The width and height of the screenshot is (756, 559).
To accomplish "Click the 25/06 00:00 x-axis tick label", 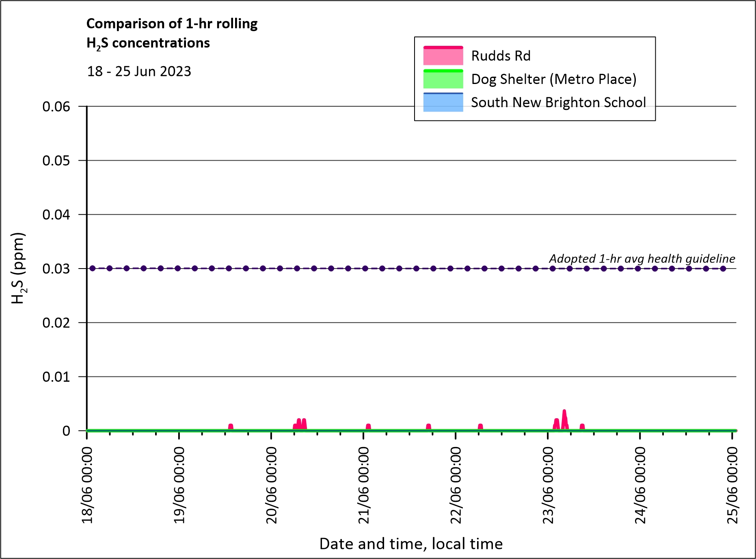I will point(732,485).
